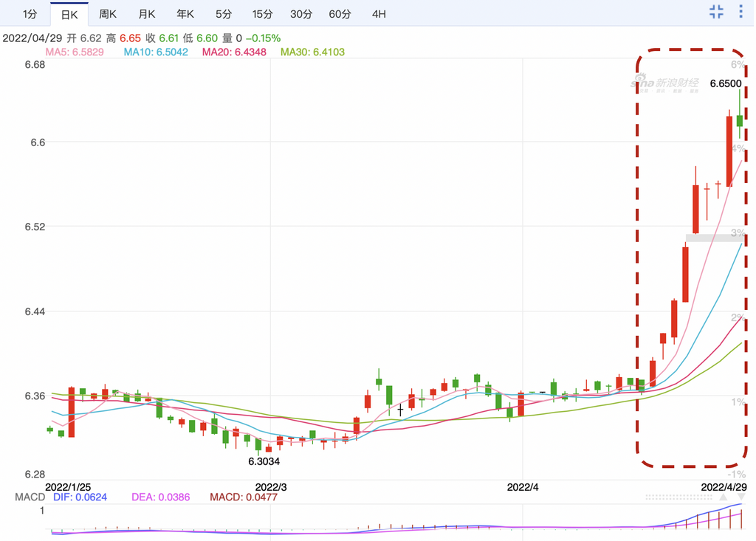Click the up triangle above the MACD panel
This screenshot has height=541, width=756.
[x=724, y=498]
